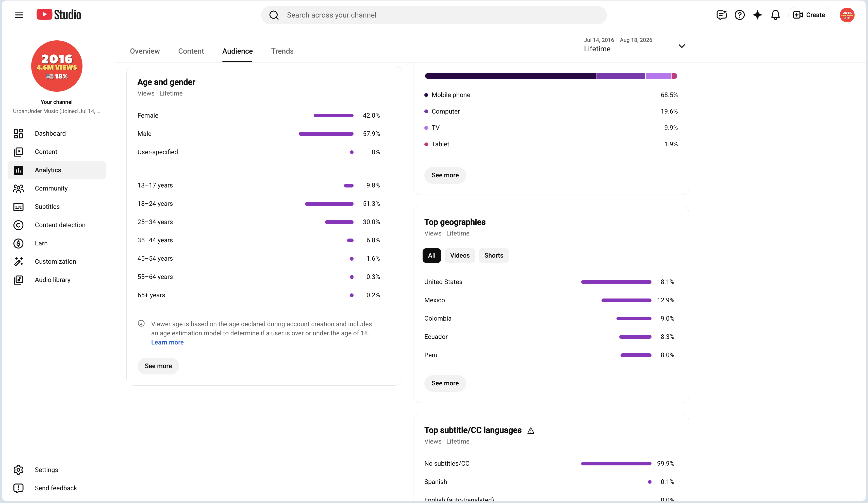Screen dimensions: 868x503
Task: Click the Create button
Action: [809, 15]
